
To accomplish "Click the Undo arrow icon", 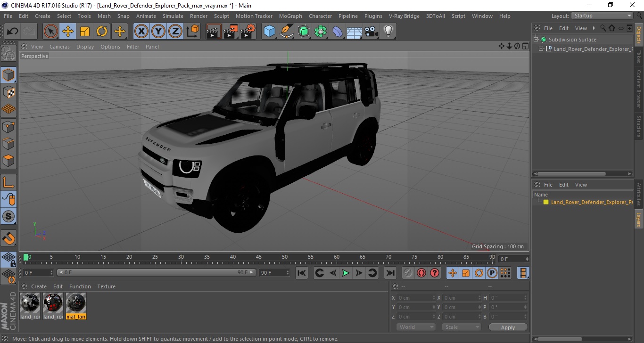I will pyautogui.click(x=13, y=32).
